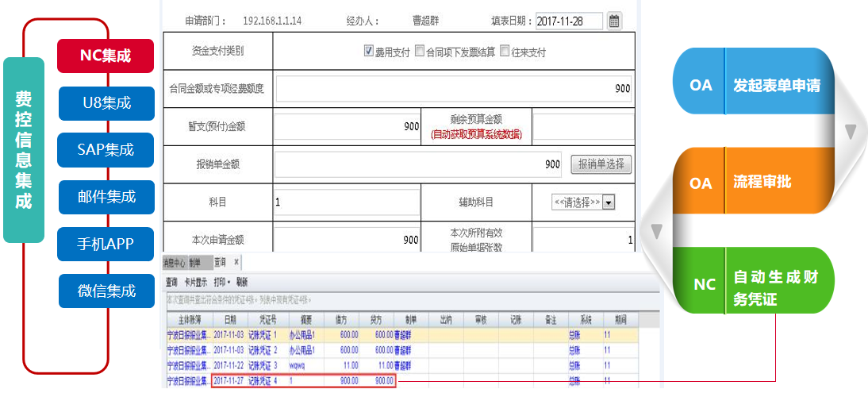Screen dimensions: 868x393
Task: Click the up arrow beside 流程审批
Action: pos(656,233)
